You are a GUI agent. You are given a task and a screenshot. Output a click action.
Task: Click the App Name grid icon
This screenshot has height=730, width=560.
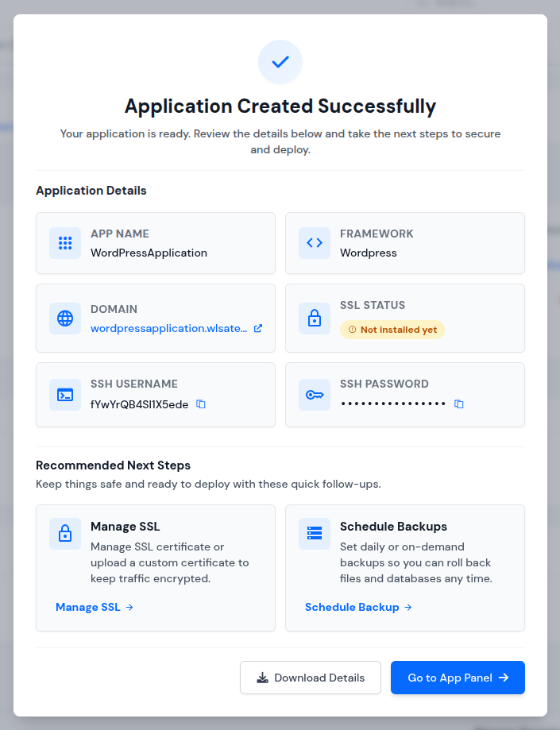point(64,243)
